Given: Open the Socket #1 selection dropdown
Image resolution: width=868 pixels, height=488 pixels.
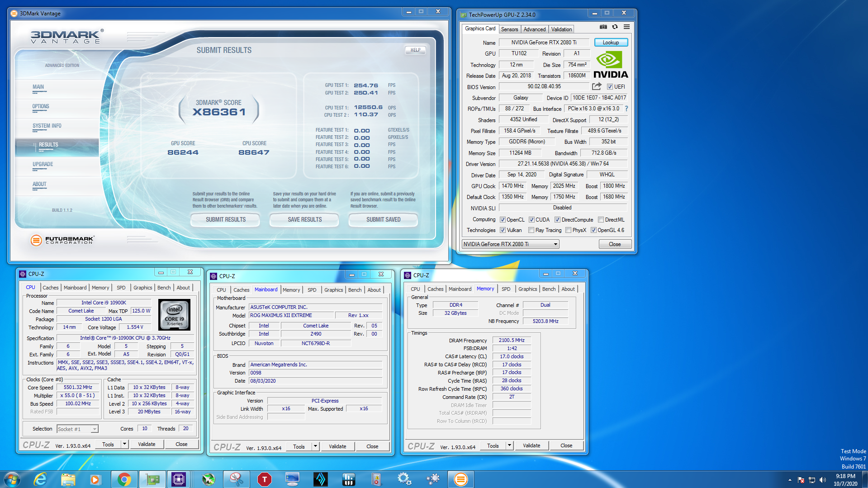Looking at the screenshot, I should point(77,429).
